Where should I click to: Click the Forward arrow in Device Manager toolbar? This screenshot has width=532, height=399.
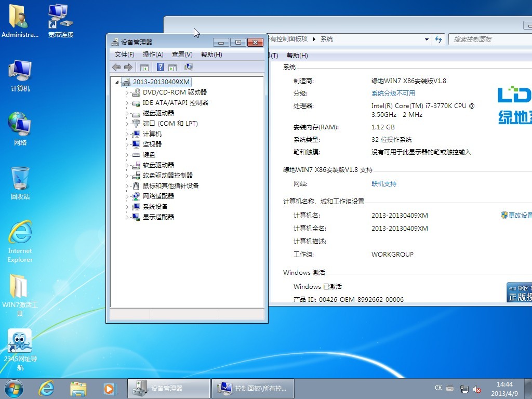click(128, 67)
